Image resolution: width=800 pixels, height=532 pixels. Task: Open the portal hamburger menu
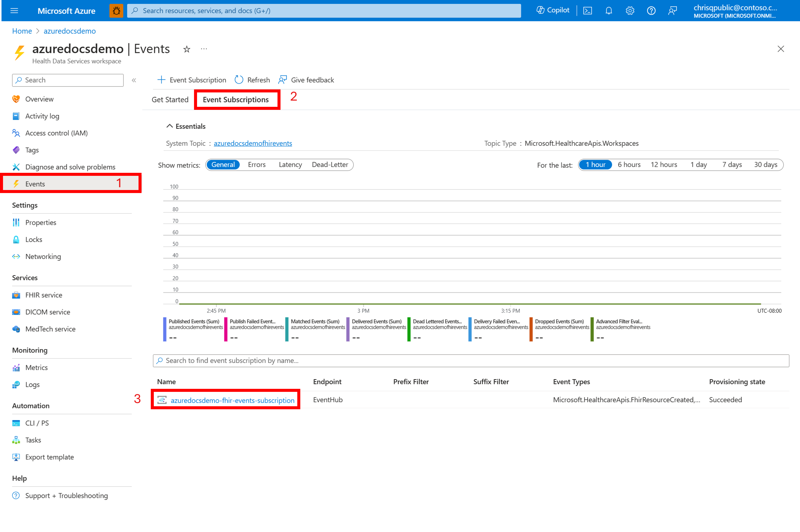click(14, 11)
